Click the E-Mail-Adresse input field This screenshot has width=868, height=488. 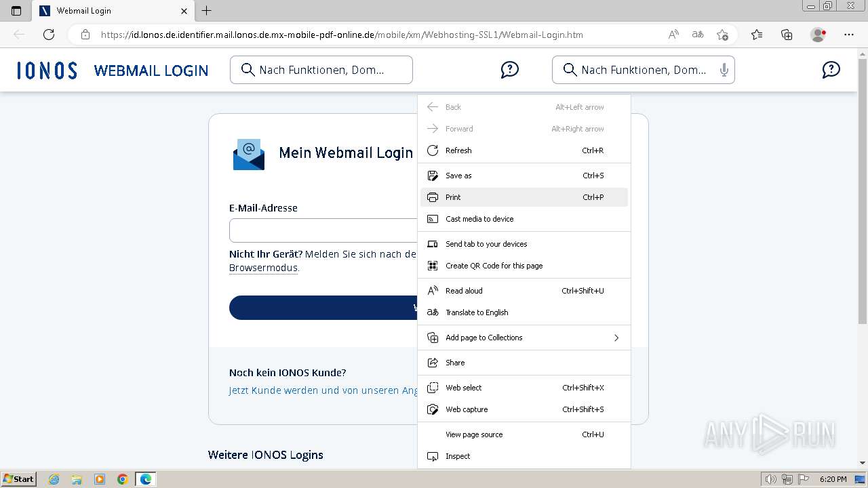point(323,230)
